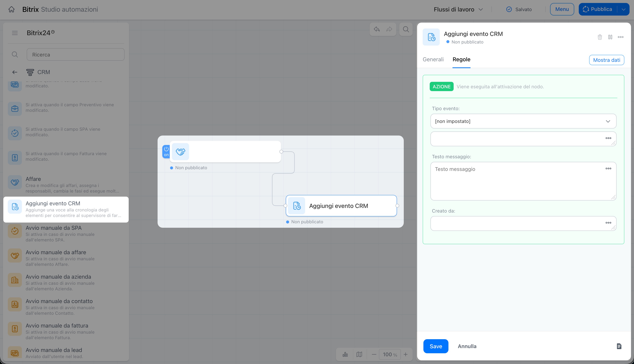
Task: Expand the Tipo evento dropdown
Action: pos(523,121)
